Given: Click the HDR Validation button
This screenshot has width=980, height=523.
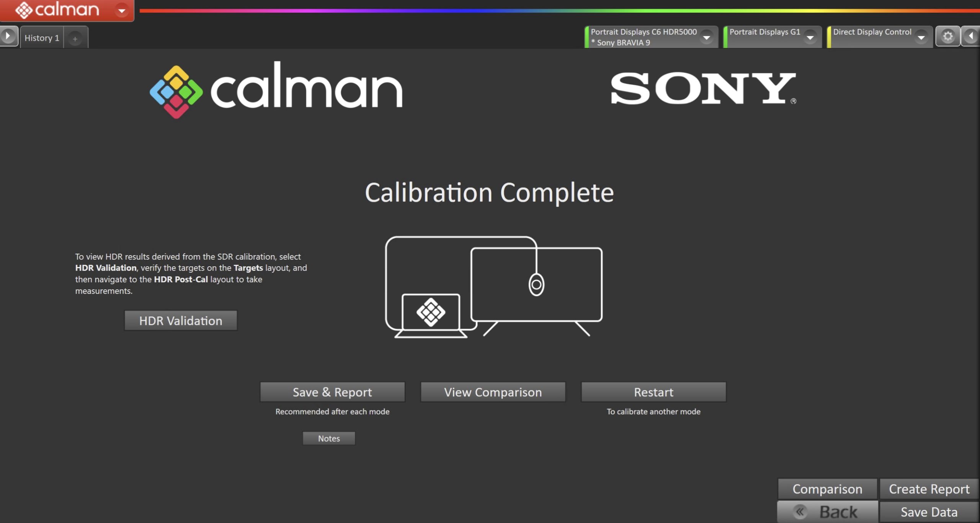Looking at the screenshot, I should (x=181, y=320).
